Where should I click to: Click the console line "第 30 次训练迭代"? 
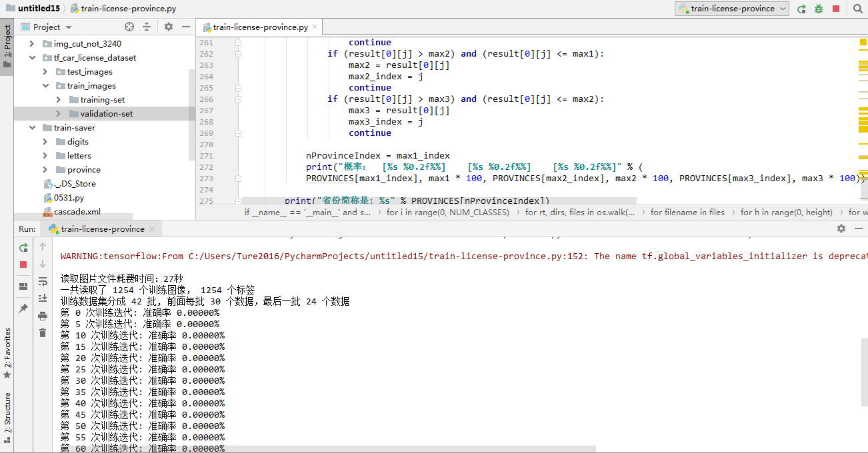coord(143,381)
